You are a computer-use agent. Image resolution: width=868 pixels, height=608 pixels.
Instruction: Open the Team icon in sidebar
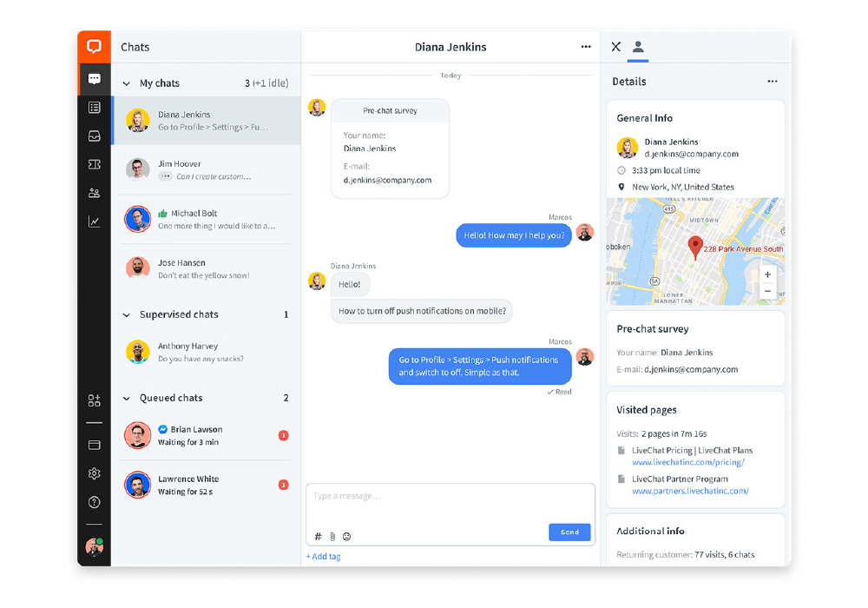coord(94,194)
